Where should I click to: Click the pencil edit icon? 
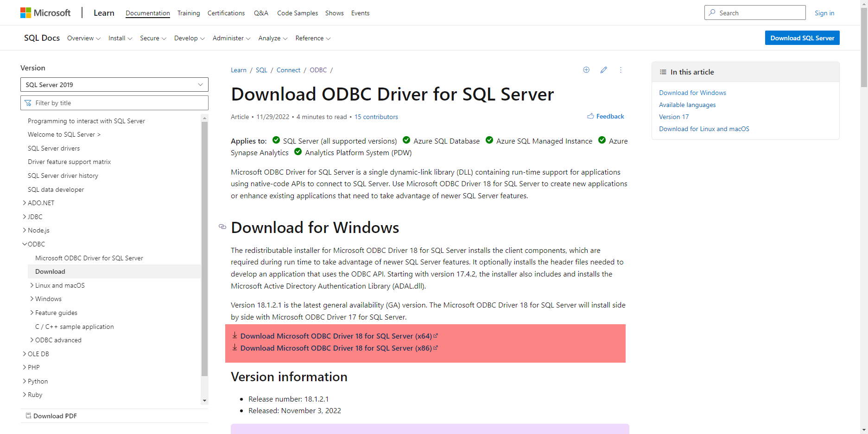pos(603,70)
